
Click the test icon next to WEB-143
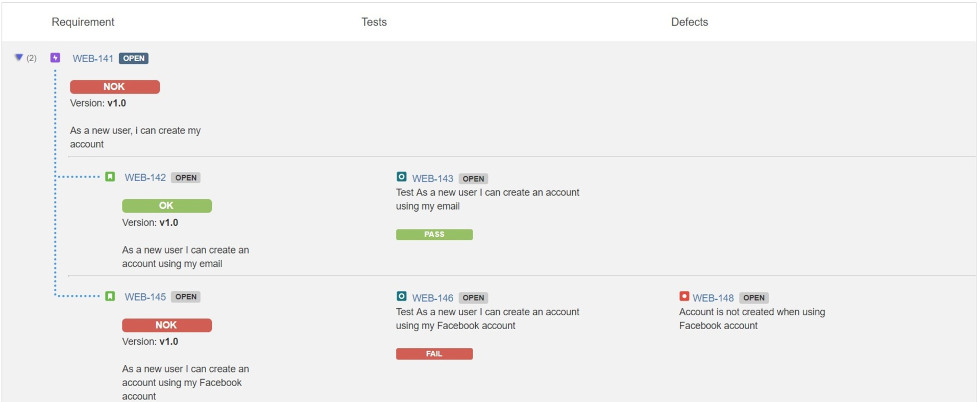point(402,177)
